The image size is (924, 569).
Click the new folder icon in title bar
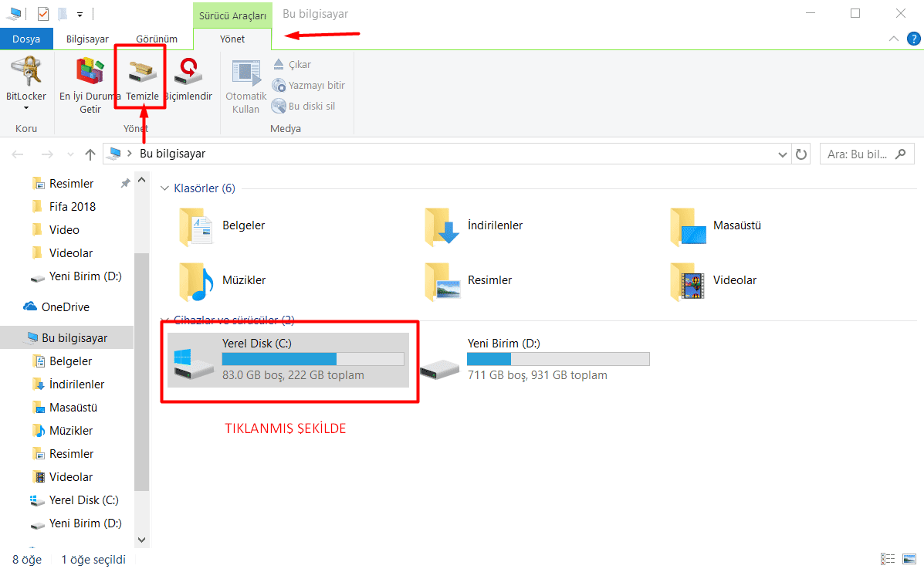62,14
